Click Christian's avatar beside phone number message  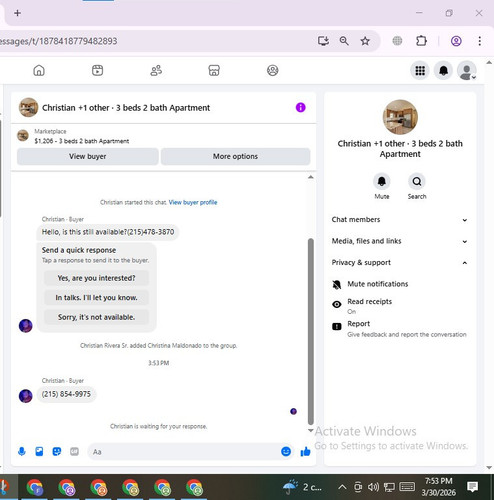pyautogui.click(x=26, y=396)
